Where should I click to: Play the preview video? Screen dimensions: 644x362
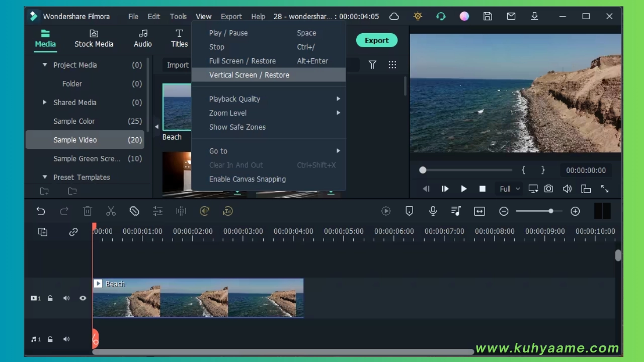(463, 189)
